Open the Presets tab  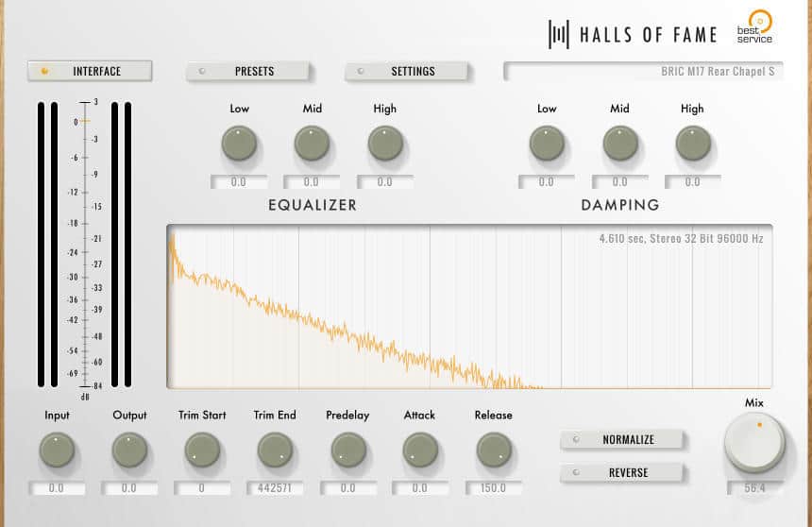247,71
